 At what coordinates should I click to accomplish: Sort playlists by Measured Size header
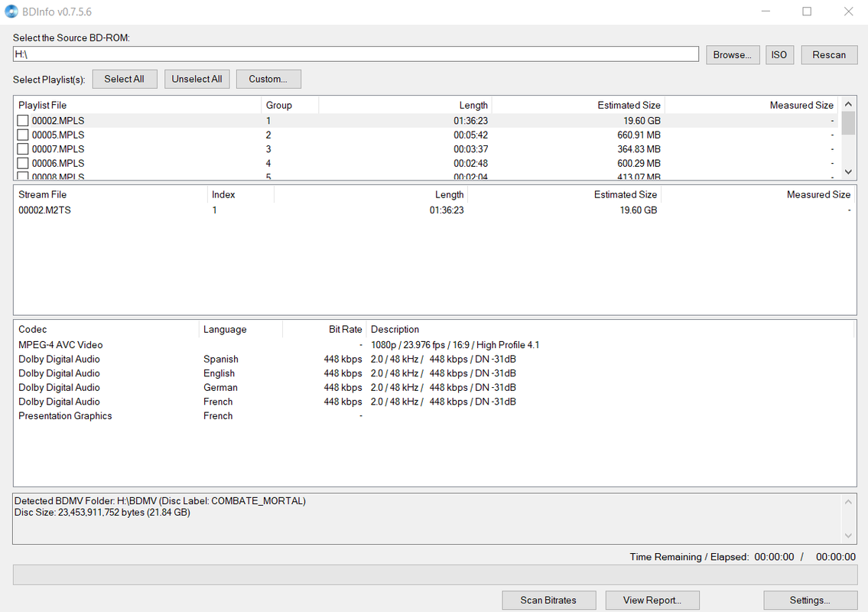tap(751, 106)
